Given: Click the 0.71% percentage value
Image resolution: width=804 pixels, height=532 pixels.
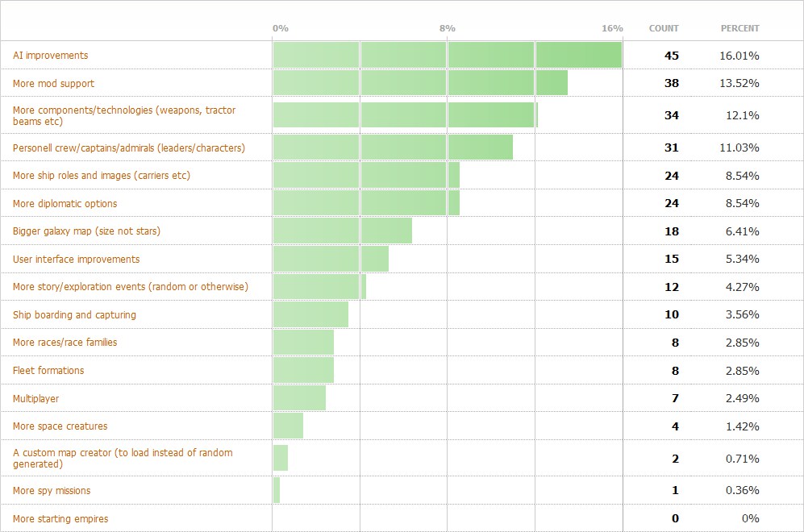Looking at the screenshot, I should (743, 459).
